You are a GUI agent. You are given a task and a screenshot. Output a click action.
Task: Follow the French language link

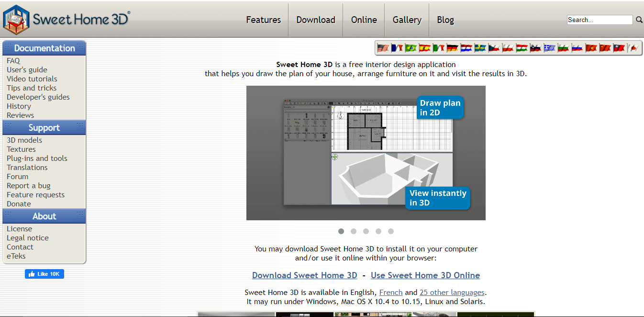pyautogui.click(x=391, y=292)
